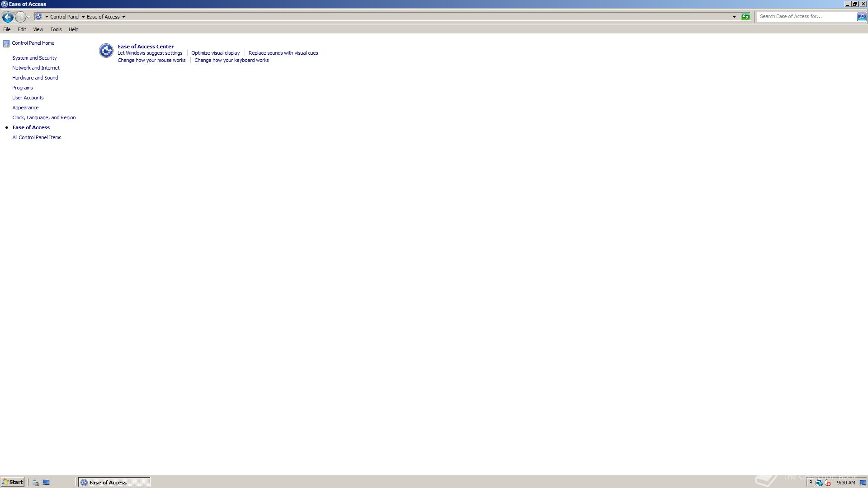Click the large Ease of Access Center icon

click(106, 51)
